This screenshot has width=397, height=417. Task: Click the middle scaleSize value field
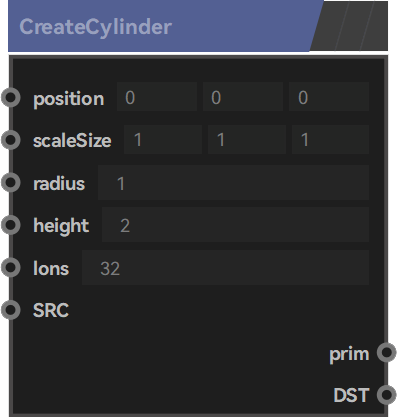247,139
